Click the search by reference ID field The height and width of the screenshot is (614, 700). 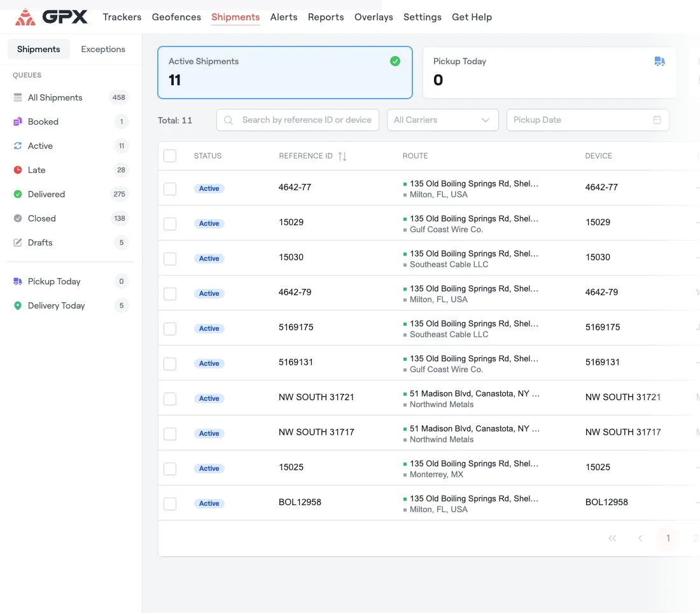pos(298,120)
